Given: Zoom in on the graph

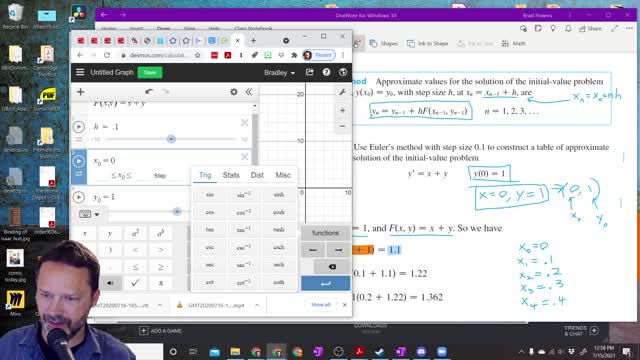Looking at the screenshot, I should tap(342, 110).
